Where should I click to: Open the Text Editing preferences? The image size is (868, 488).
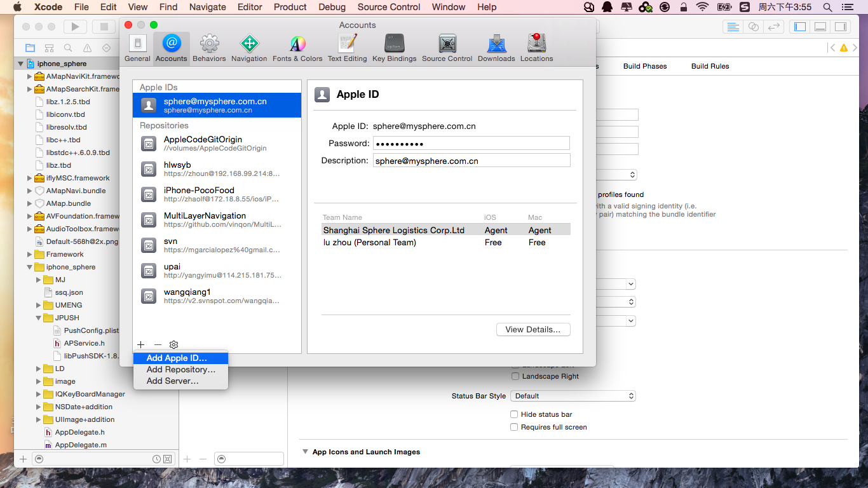click(x=347, y=48)
